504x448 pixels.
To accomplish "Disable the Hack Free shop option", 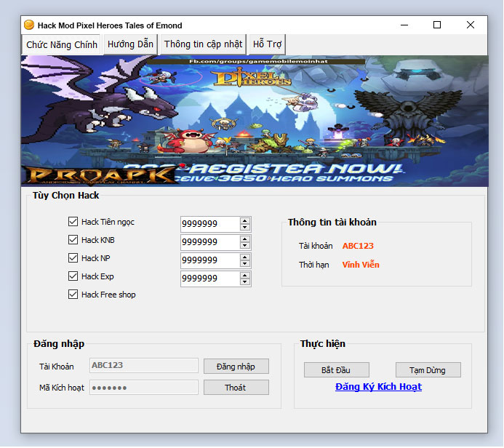I will pos(73,295).
